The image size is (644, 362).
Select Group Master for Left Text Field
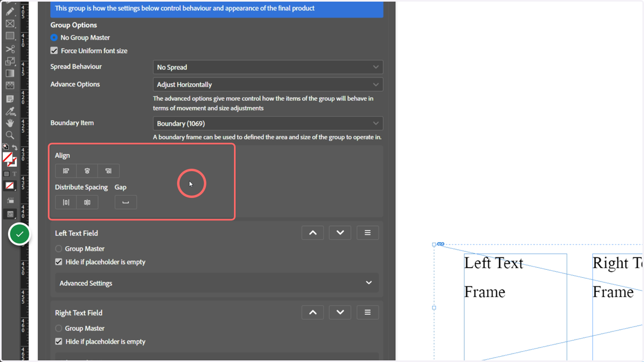[58, 249]
